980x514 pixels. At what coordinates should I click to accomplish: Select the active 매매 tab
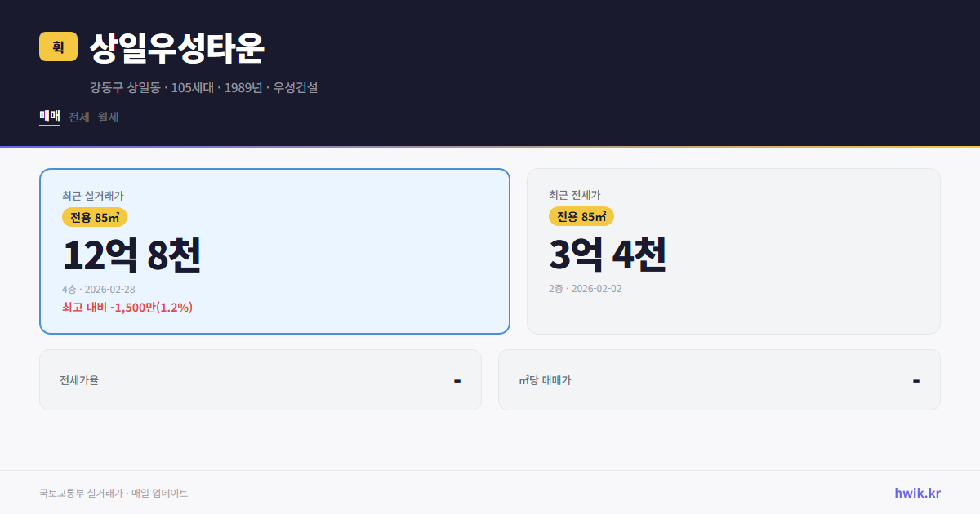click(x=49, y=117)
